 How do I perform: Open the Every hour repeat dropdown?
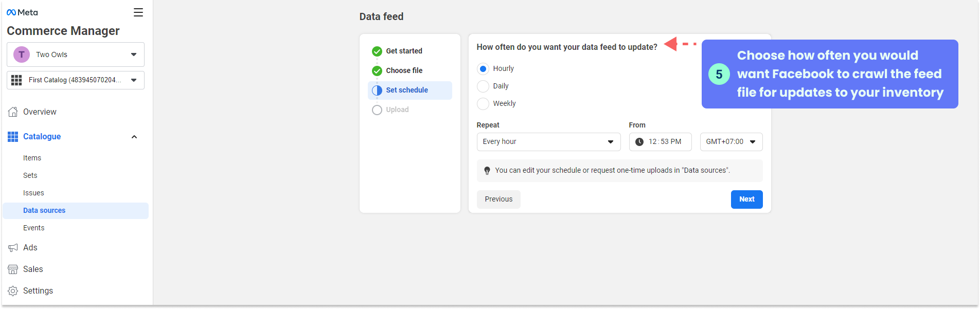tap(549, 142)
